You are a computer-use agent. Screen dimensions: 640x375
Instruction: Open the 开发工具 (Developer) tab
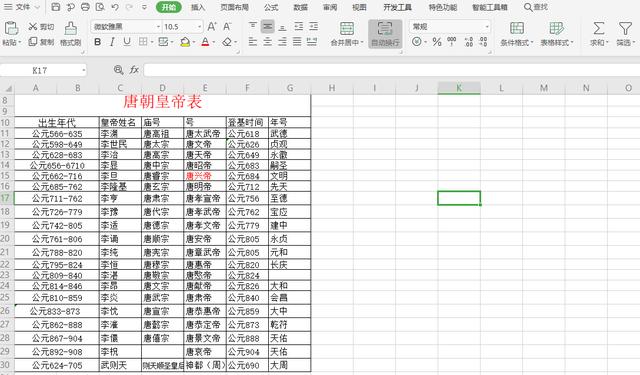[397, 7]
